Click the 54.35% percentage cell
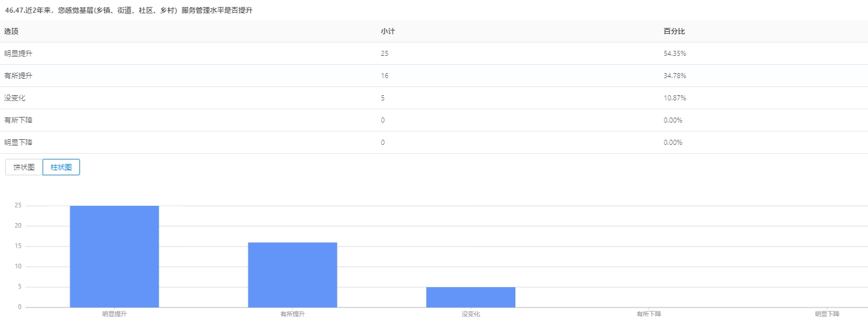The width and height of the screenshot is (868, 331). 674,53
